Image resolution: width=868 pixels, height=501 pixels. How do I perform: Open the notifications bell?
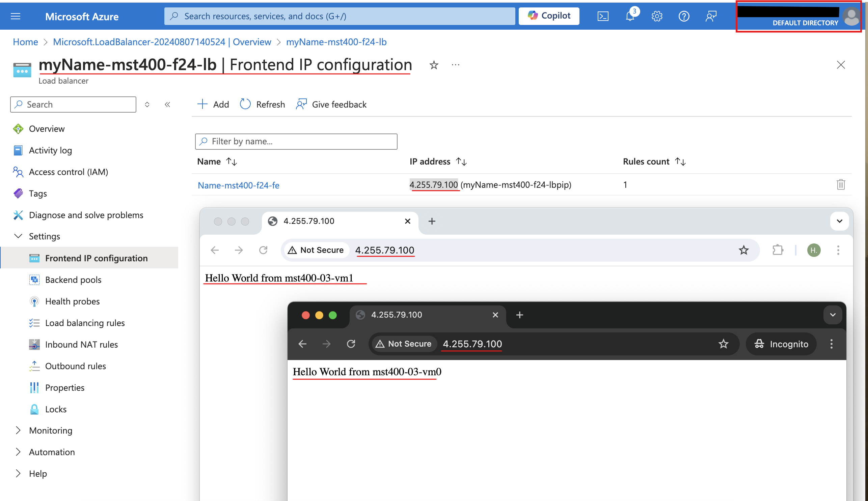630,16
